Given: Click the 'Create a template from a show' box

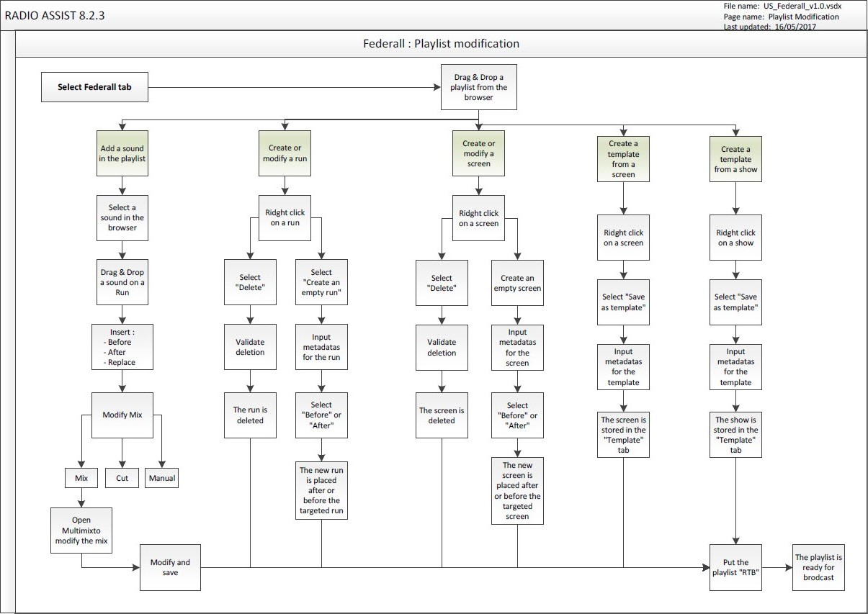Looking at the screenshot, I should [735, 158].
